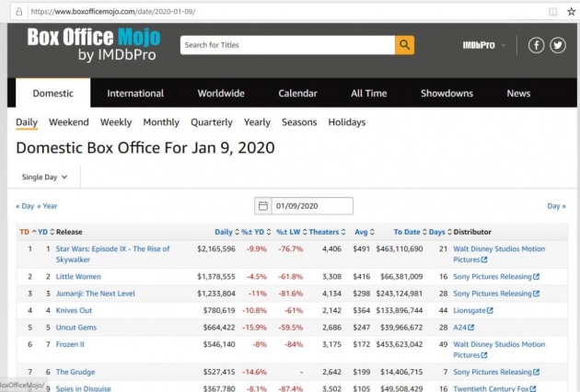Open the News tab
Viewport: 580px width, 392px height.
click(x=518, y=93)
